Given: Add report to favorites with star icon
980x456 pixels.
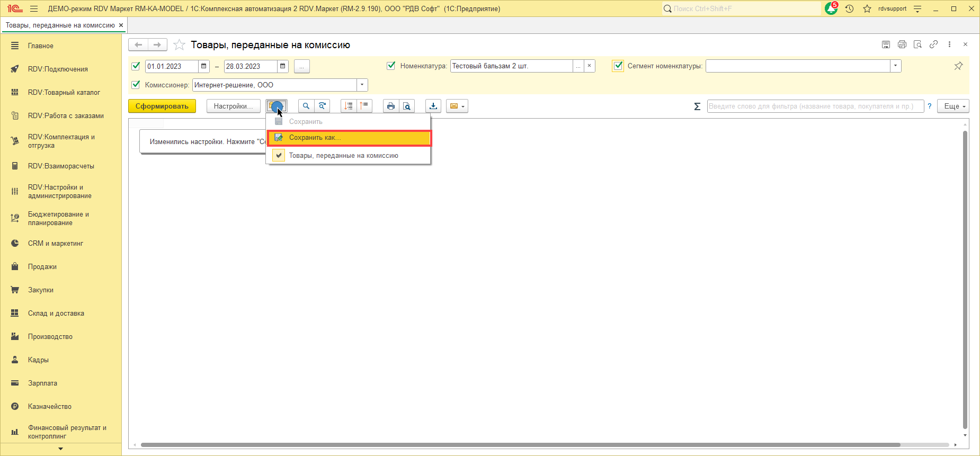Looking at the screenshot, I should [180, 45].
